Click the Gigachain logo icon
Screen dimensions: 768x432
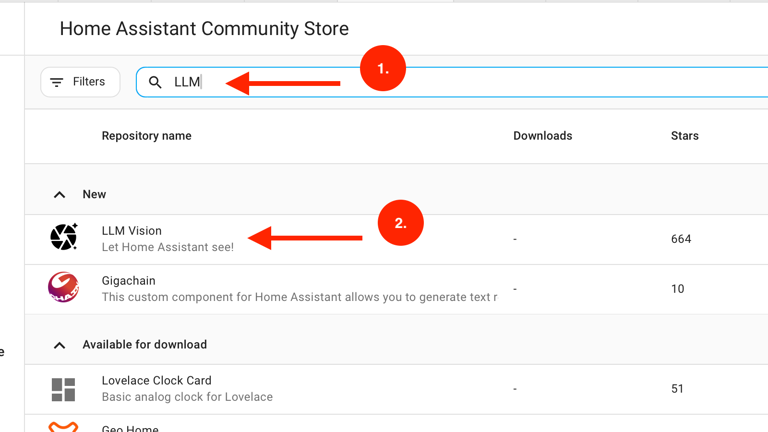click(x=64, y=288)
